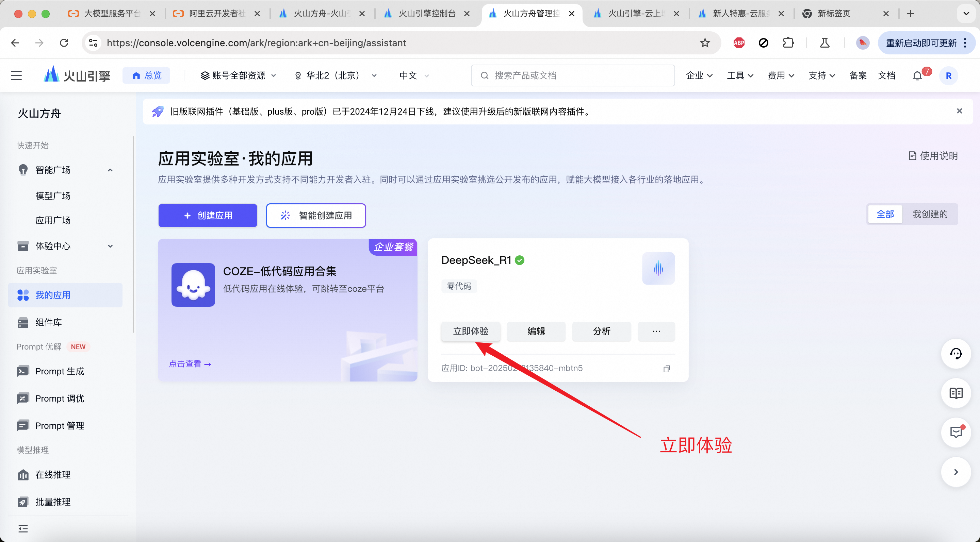
Task: Open the Chrome profile avatar
Action: click(x=863, y=43)
